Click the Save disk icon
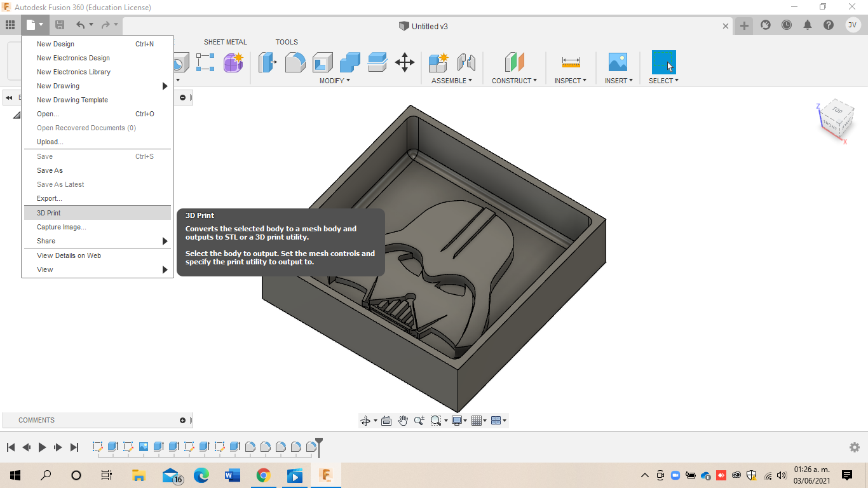This screenshot has width=868, height=488. tap(60, 25)
